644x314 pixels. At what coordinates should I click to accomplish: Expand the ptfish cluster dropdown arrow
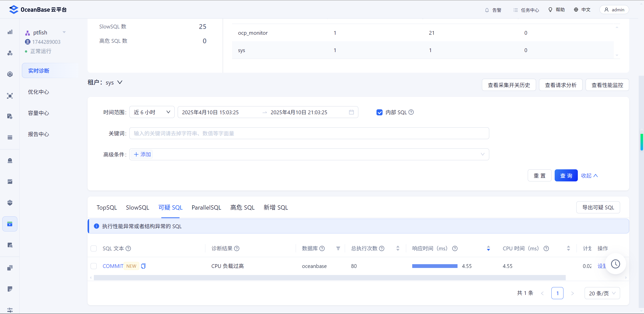pos(64,32)
